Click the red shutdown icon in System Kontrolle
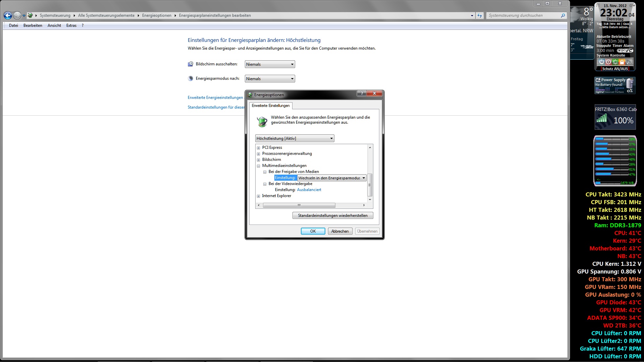The width and height of the screenshot is (644, 362). (x=608, y=62)
